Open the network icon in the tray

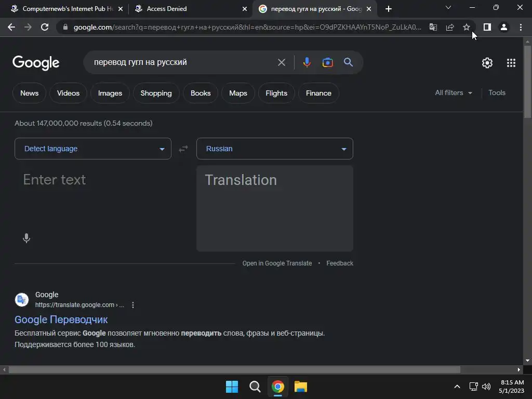[x=473, y=387]
